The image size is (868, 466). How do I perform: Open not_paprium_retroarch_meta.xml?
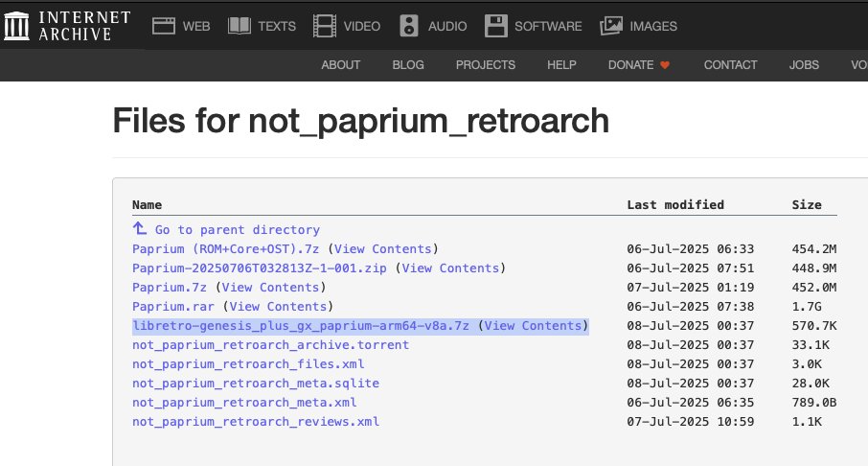tap(244, 403)
